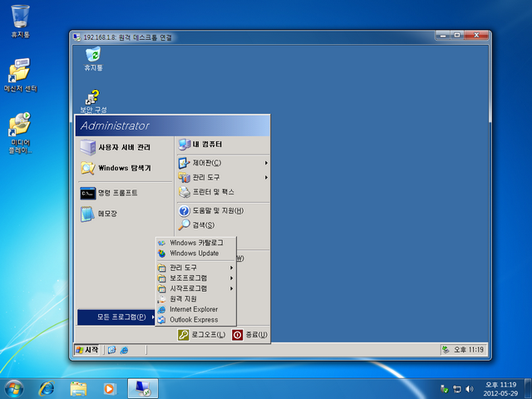
Task: Click the remote desktop window title bar icon
Action: tap(77, 37)
